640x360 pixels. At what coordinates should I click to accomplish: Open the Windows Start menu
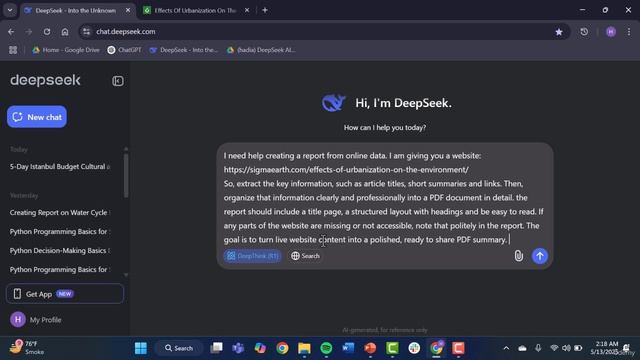(141, 348)
